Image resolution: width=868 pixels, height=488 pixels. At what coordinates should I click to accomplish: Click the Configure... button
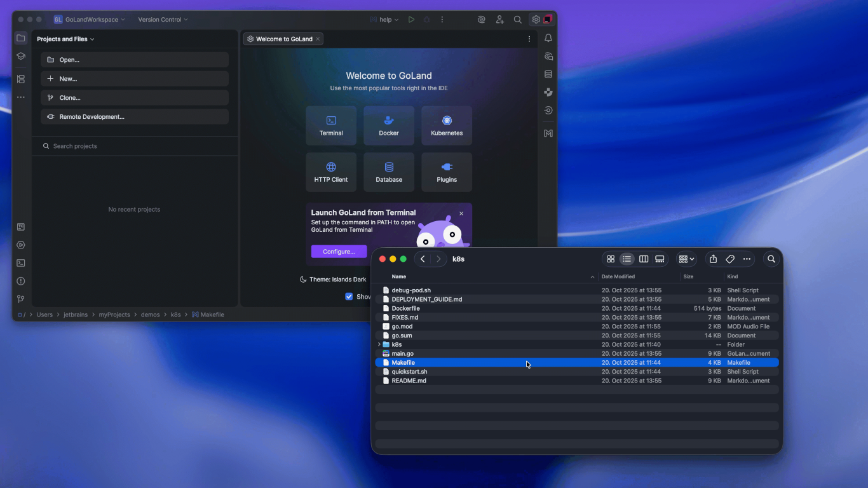click(339, 252)
